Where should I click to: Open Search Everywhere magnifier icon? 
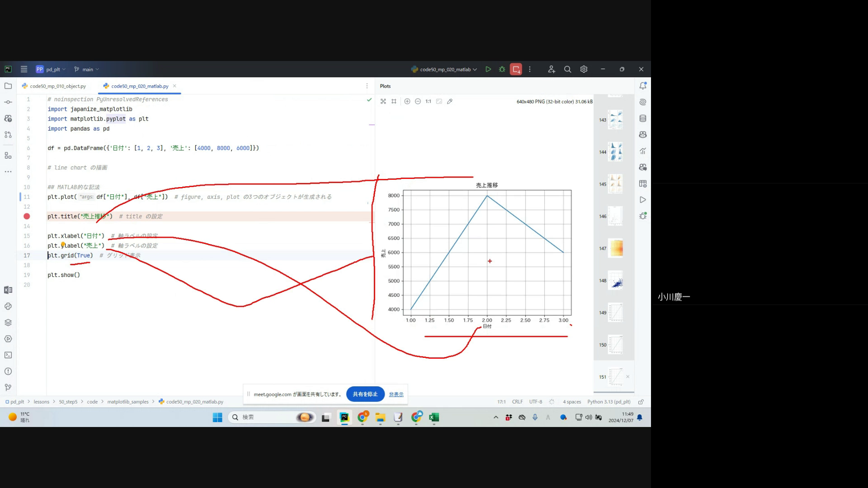567,69
